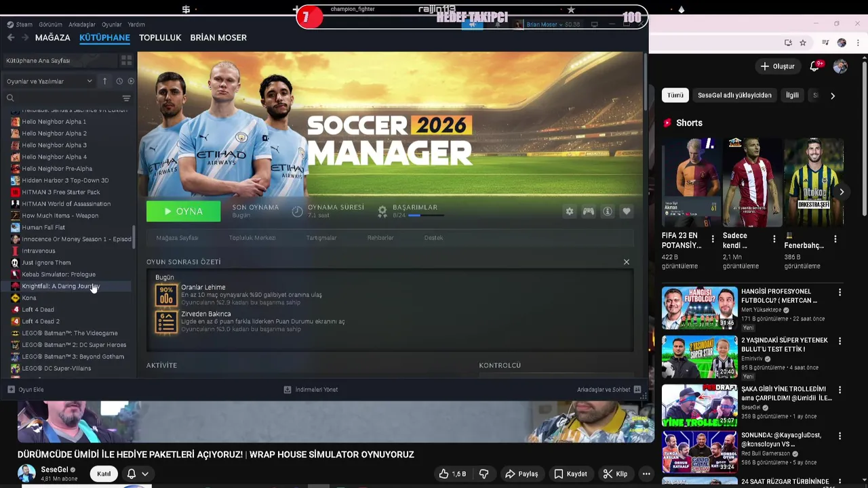The image size is (868, 488).
Task: Expand the channel notification bell dropdown
Action: point(138,474)
